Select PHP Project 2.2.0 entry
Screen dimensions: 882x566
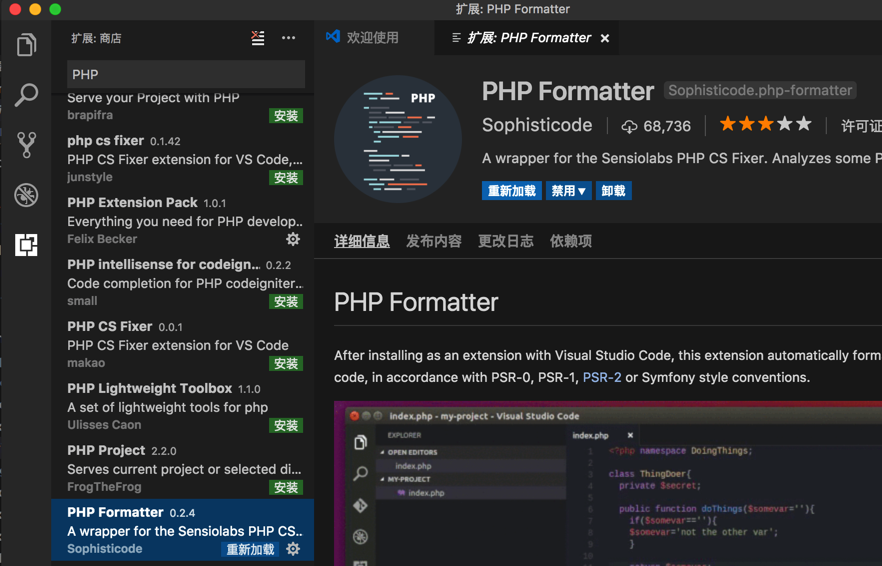point(183,468)
